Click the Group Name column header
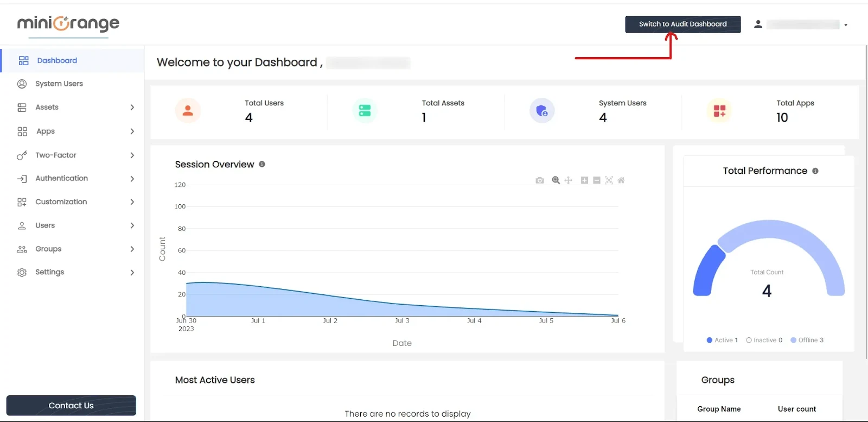The width and height of the screenshot is (868, 422). pyautogui.click(x=719, y=409)
